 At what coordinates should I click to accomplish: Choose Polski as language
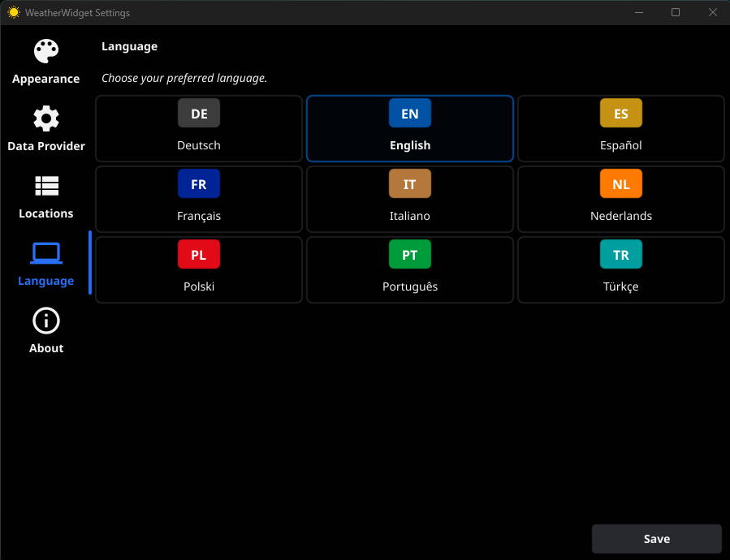point(199,270)
